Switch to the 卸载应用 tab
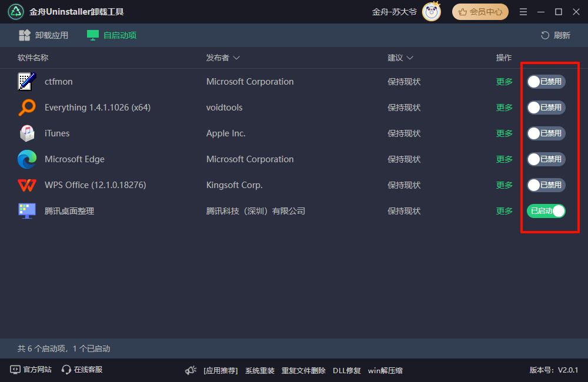The width and height of the screenshot is (588, 382). point(44,35)
